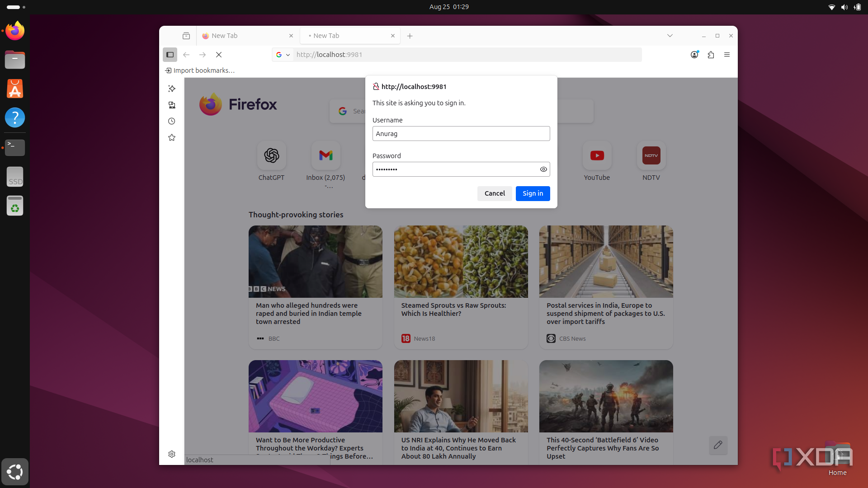Open the History sidebar clock icon
868x488 pixels.
(x=172, y=121)
